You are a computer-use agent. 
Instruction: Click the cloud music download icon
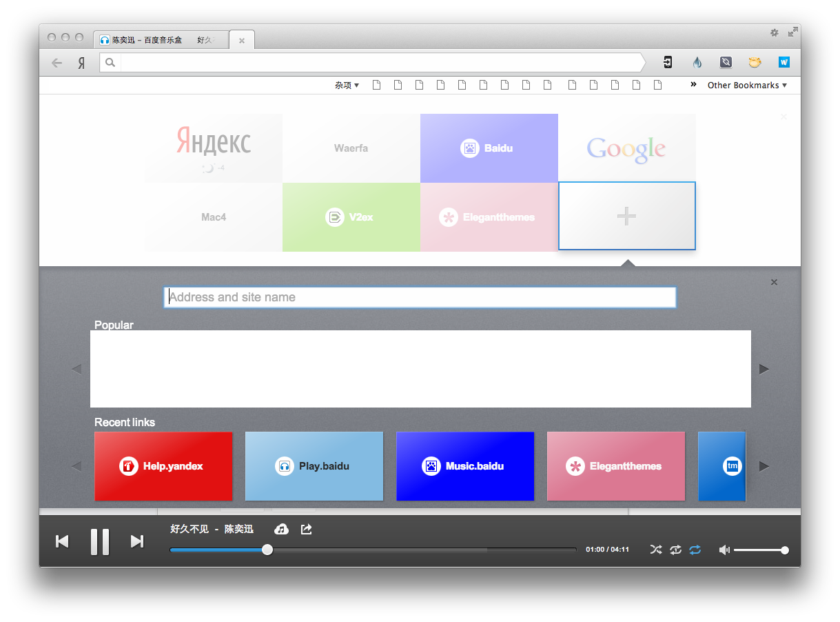[x=281, y=529]
